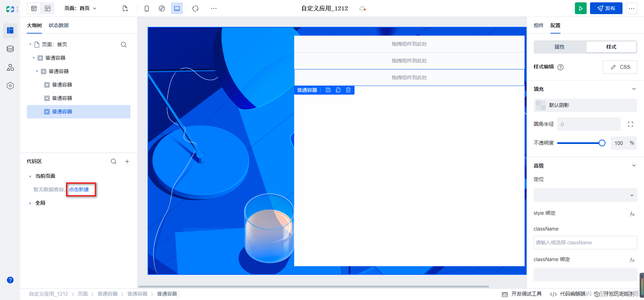Select the mini-program preview icon
This screenshot has height=300, width=644.
click(162, 8)
